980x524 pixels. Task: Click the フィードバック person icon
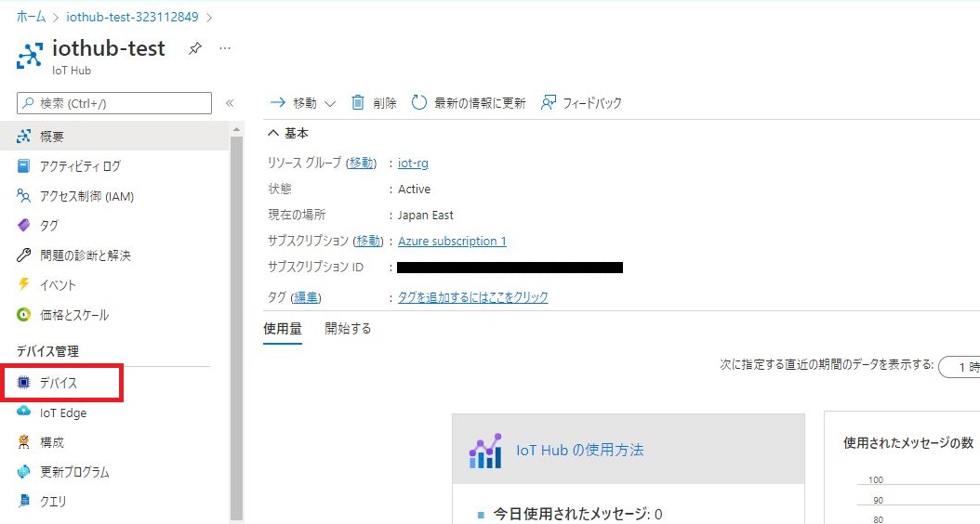549,102
